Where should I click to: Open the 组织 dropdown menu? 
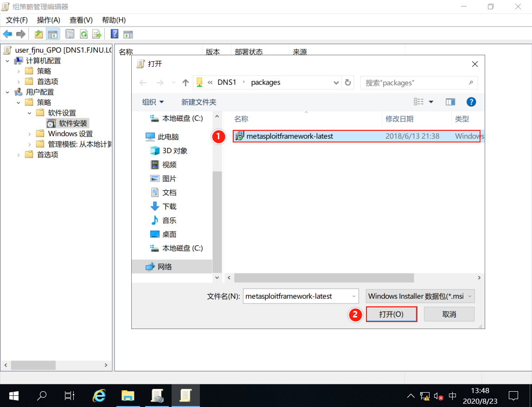pyautogui.click(x=153, y=102)
